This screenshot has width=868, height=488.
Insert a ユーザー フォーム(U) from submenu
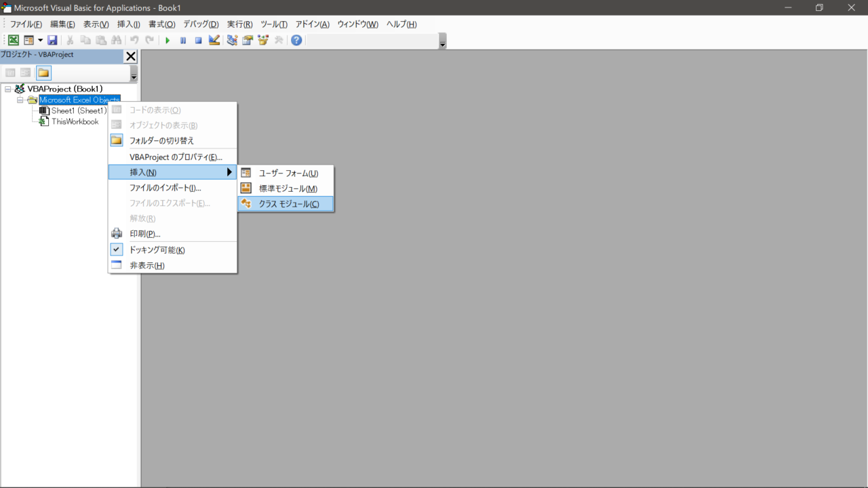285,174
